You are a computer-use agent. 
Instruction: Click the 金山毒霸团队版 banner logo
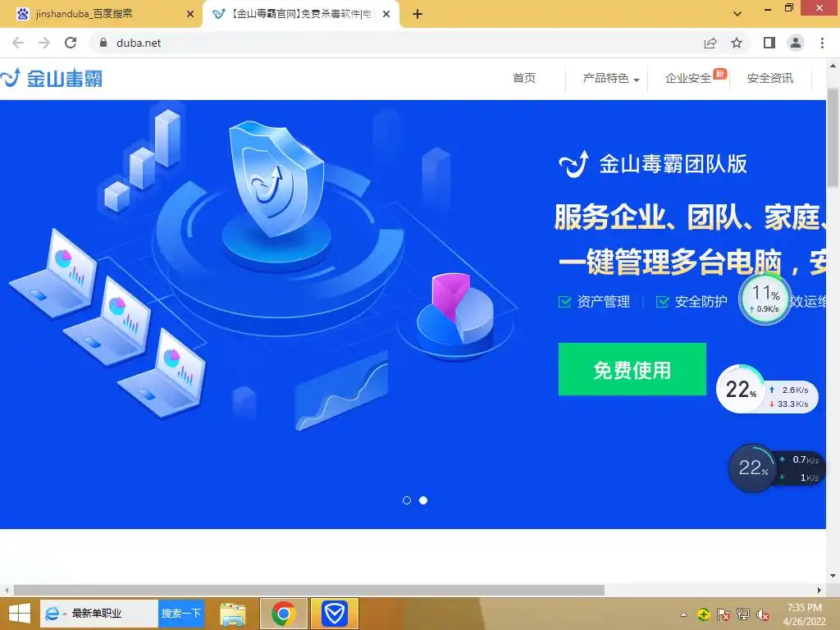[x=652, y=164]
